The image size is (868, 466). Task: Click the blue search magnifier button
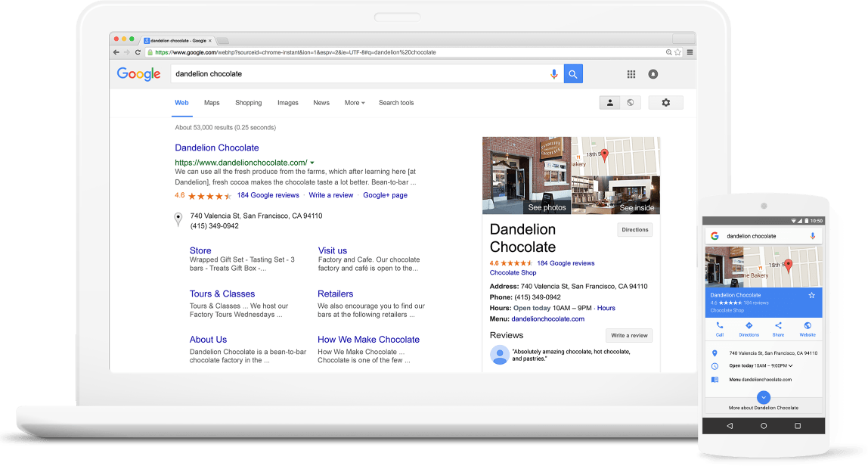click(573, 74)
